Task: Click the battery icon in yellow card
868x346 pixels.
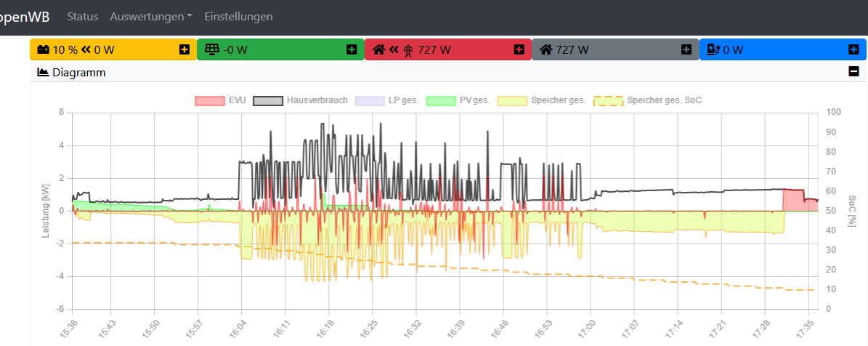Action: coord(42,49)
